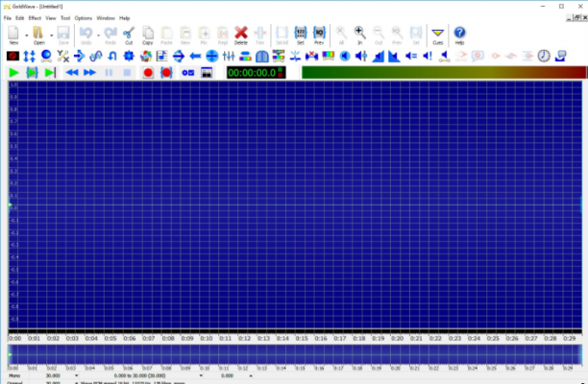Expand the Undo history dropdown arrow

[x=98, y=36]
